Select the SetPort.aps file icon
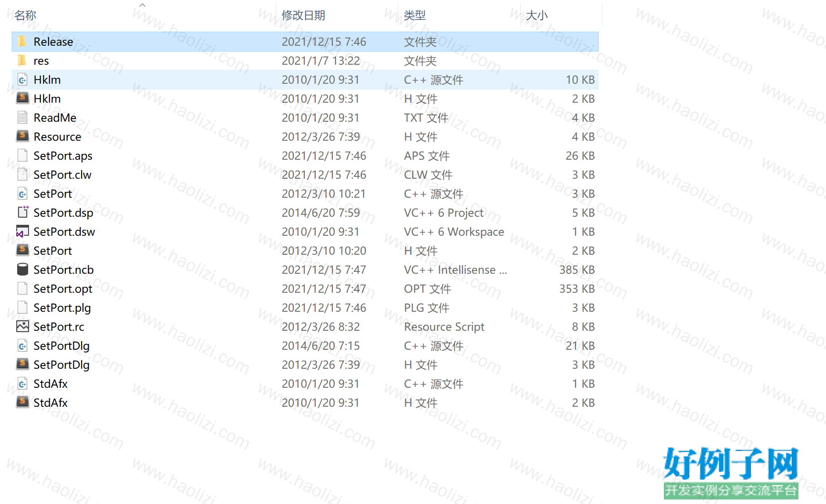The height and width of the screenshot is (504, 826). coord(22,156)
